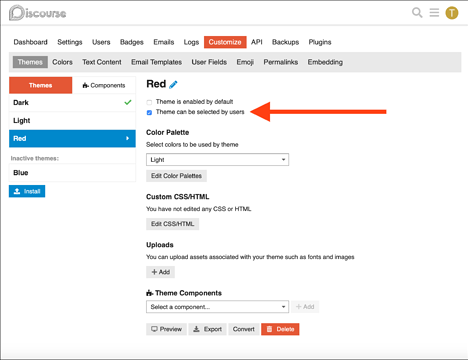Click Edit Color Palettes button
This screenshot has height=360, width=468.
pos(176,176)
